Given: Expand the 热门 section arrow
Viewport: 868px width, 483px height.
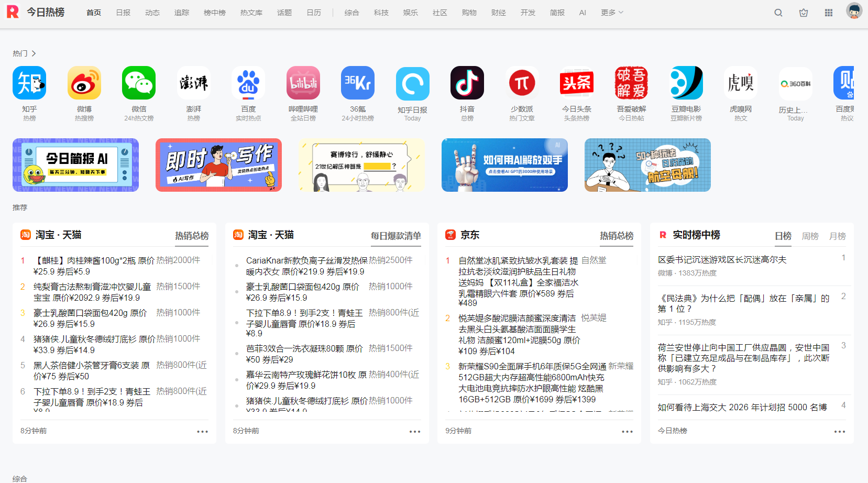Looking at the screenshot, I should click(x=34, y=53).
